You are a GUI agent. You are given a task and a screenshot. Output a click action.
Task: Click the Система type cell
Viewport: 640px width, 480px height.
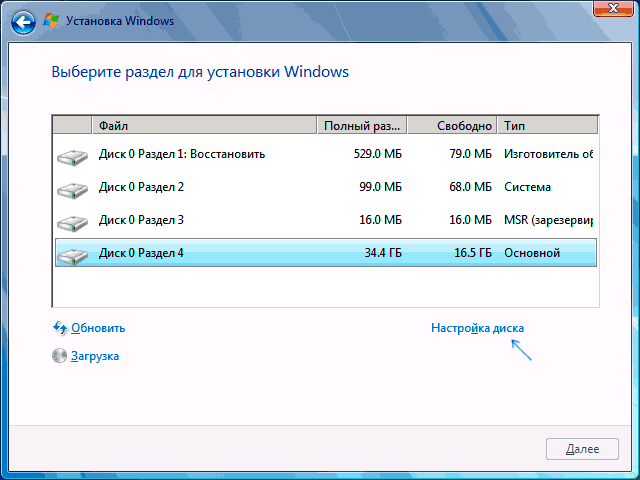tap(527, 187)
